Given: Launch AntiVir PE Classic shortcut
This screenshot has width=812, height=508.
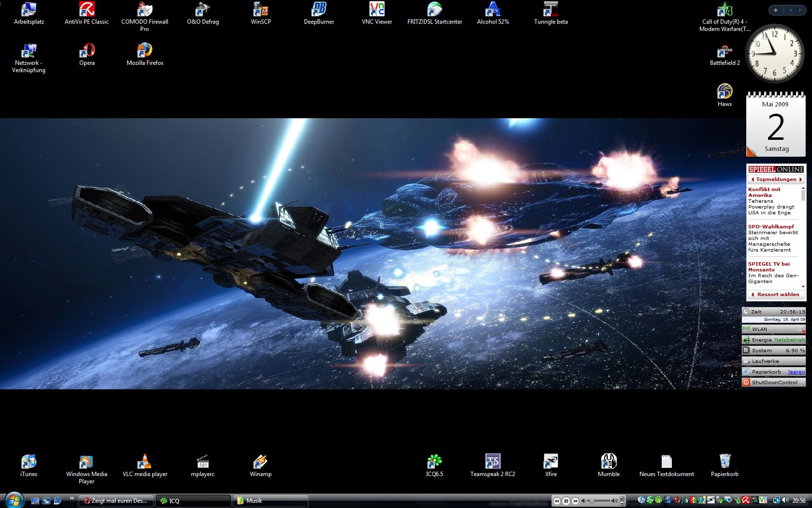Looking at the screenshot, I should pos(87,14).
